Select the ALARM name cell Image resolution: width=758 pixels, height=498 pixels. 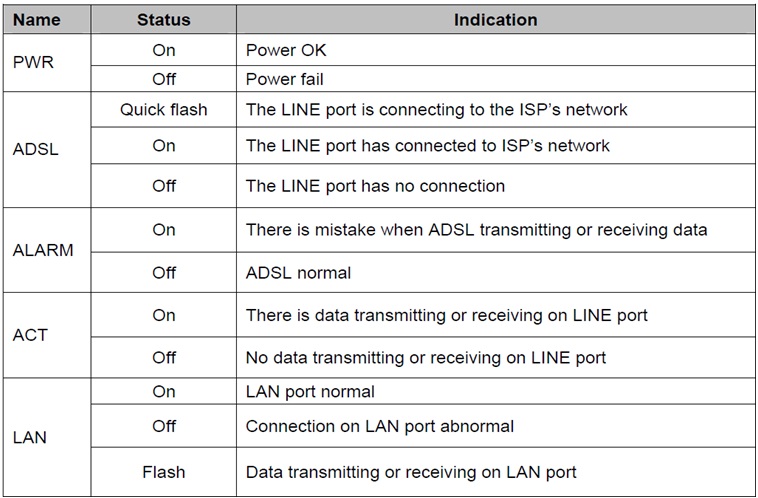[x=42, y=250]
